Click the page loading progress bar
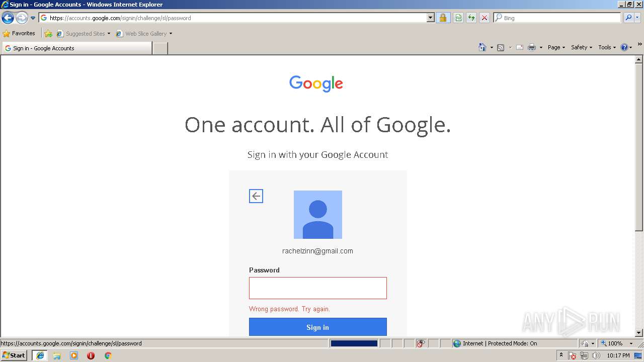This screenshot has width=644, height=362. pos(354,343)
